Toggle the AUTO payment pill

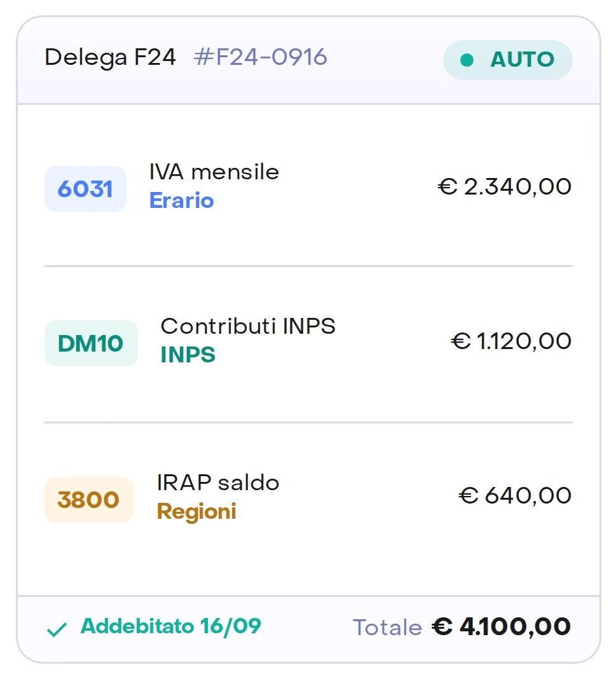coord(508,60)
